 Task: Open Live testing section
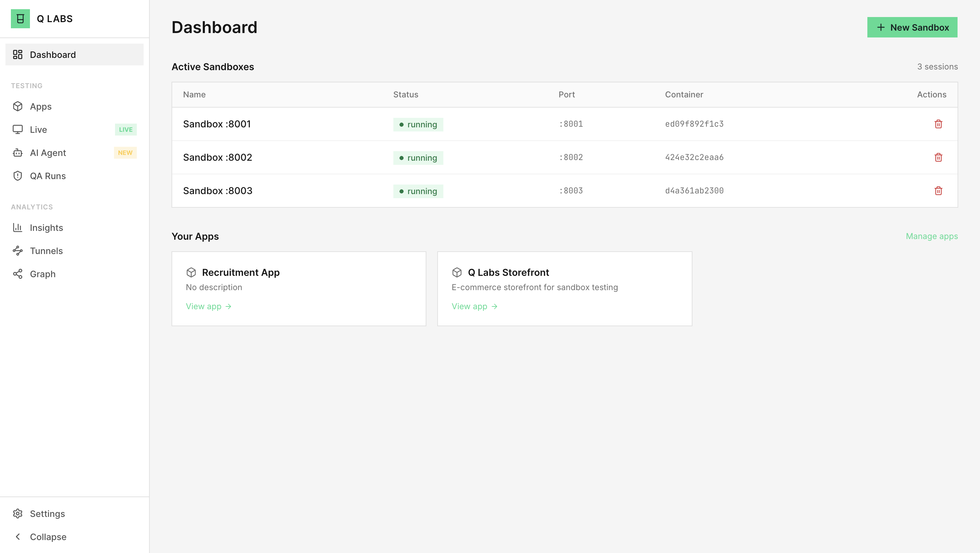coord(38,130)
